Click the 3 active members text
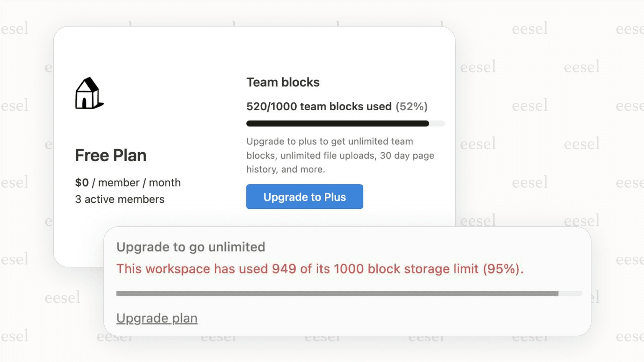644x362 pixels. tap(120, 199)
